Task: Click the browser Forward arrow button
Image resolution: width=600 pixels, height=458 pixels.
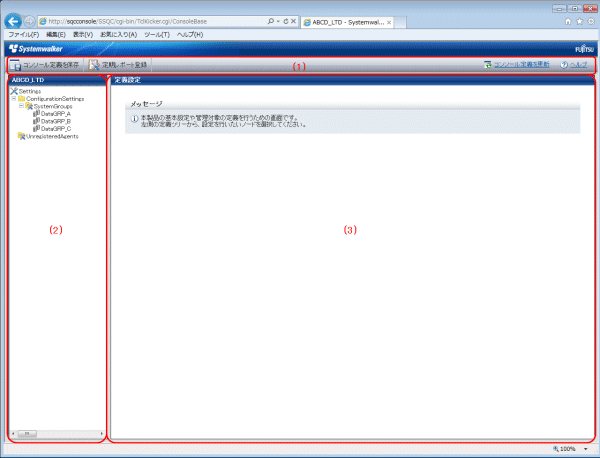Action: tap(29, 22)
